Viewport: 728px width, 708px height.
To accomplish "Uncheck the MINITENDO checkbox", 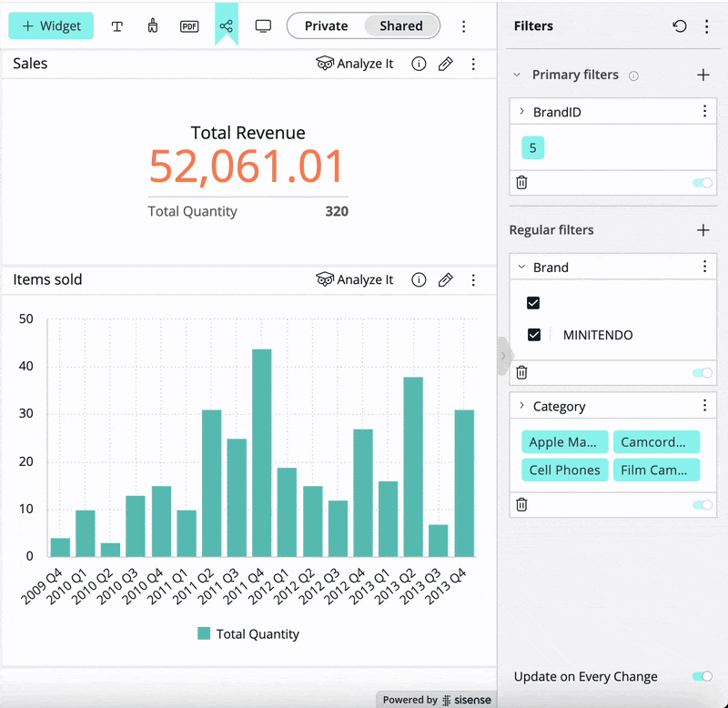I will pyautogui.click(x=534, y=335).
